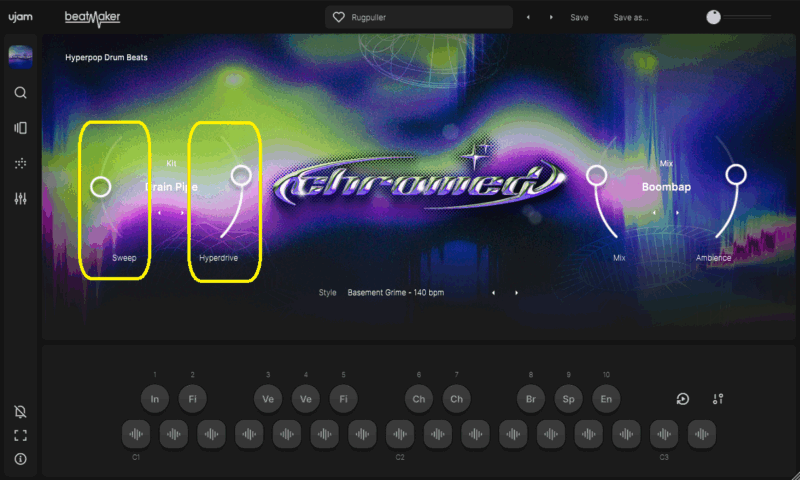Select the Ch pattern pad numbered 7
This screenshot has width=800, height=480.
(x=457, y=399)
